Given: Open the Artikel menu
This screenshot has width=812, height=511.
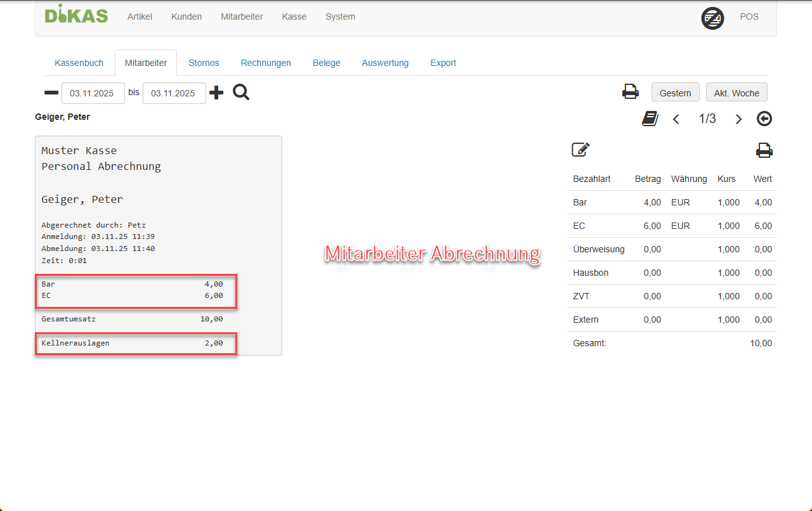Looking at the screenshot, I should [140, 16].
